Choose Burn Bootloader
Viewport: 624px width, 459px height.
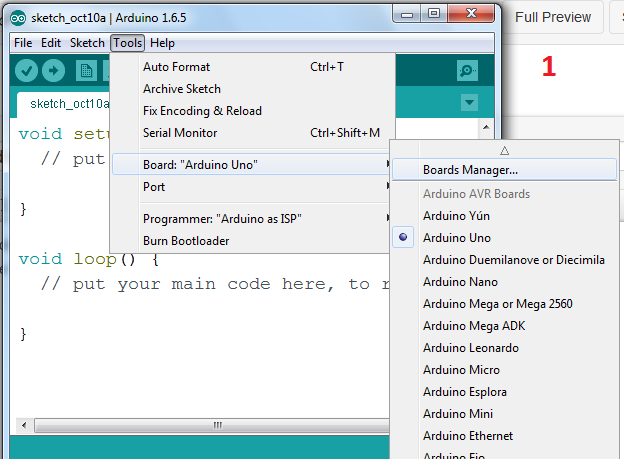(251, 240)
